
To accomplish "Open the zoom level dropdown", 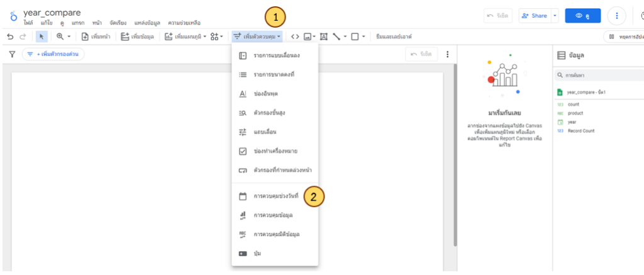I will point(64,36).
